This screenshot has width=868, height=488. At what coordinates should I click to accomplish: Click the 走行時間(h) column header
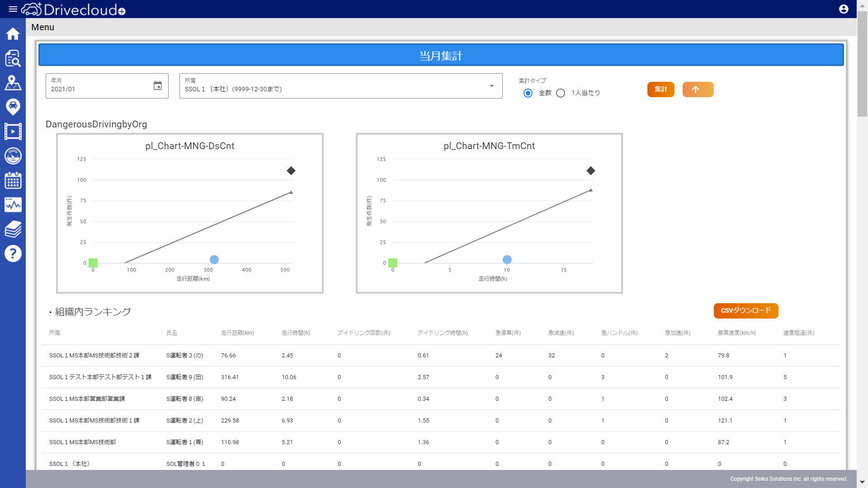296,333
